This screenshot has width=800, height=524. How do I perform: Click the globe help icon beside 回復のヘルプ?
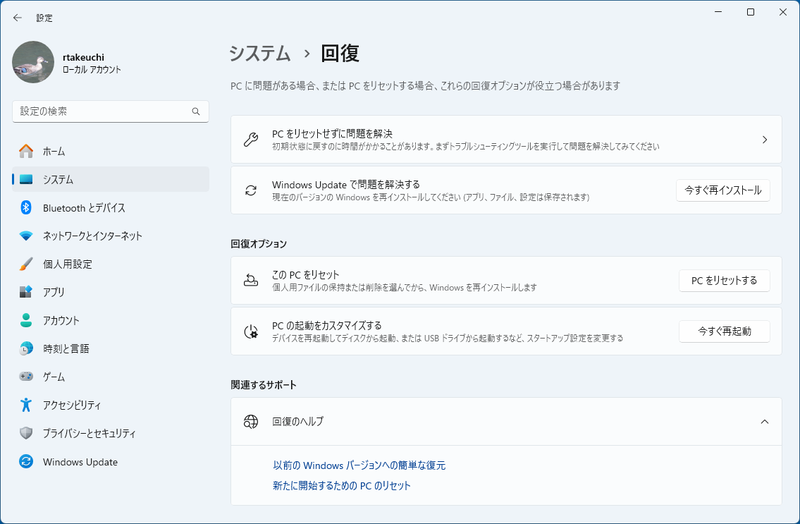(251, 421)
